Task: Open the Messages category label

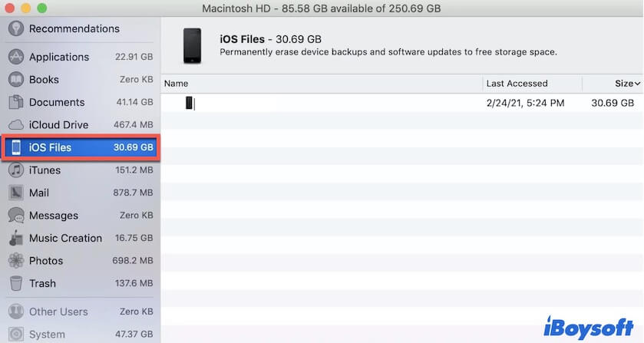Action: point(54,216)
